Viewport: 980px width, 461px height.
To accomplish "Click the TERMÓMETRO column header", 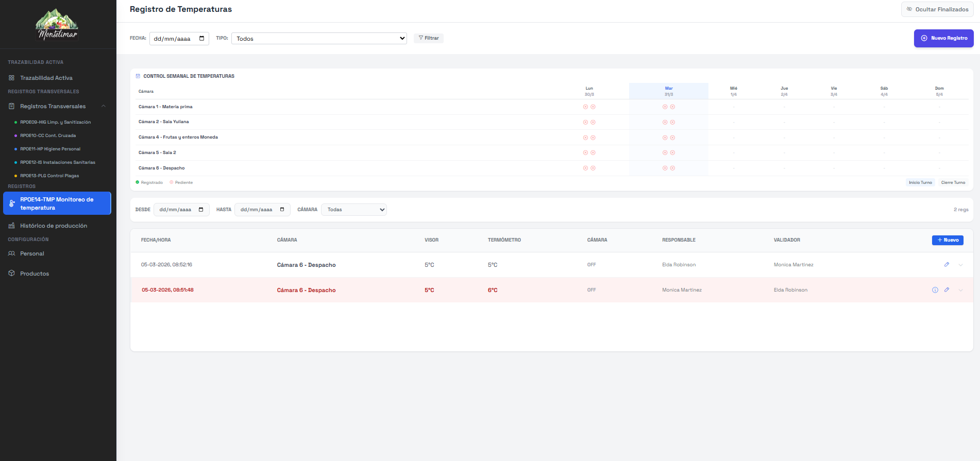I will click(504, 240).
